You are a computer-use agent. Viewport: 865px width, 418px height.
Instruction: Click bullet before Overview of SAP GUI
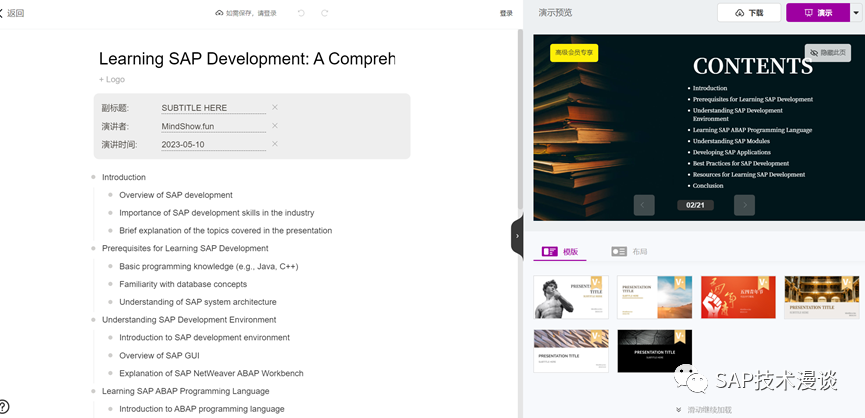pyautogui.click(x=110, y=355)
